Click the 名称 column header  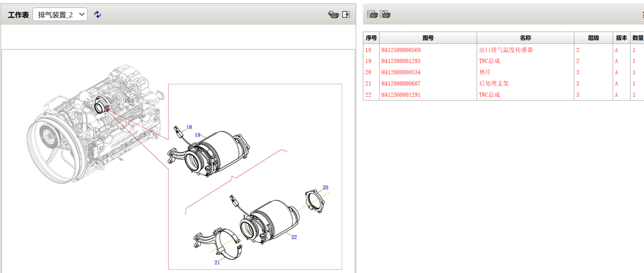(525, 38)
